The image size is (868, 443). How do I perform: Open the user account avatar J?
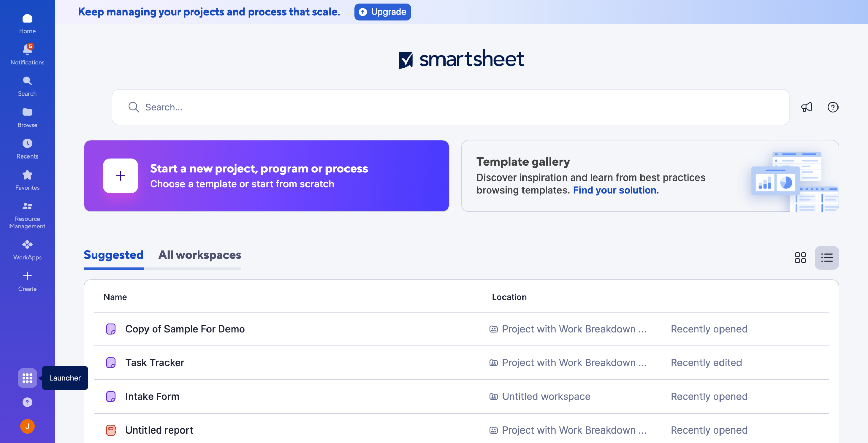27,426
